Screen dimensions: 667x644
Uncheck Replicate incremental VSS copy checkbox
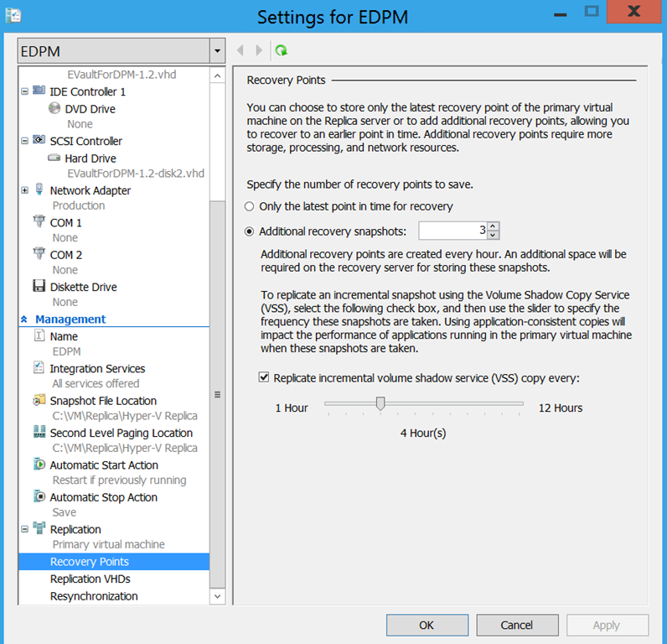pyautogui.click(x=264, y=377)
